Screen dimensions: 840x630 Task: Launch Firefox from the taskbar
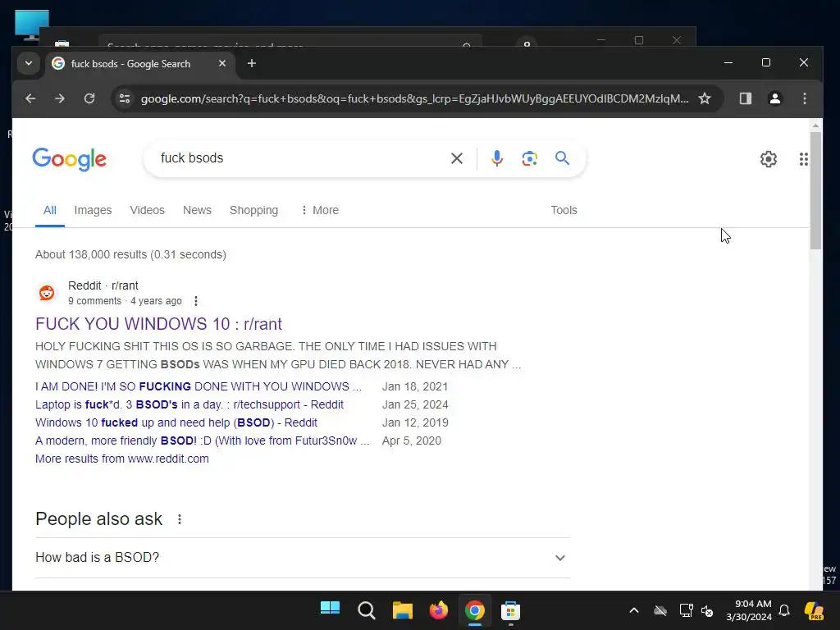click(x=439, y=609)
